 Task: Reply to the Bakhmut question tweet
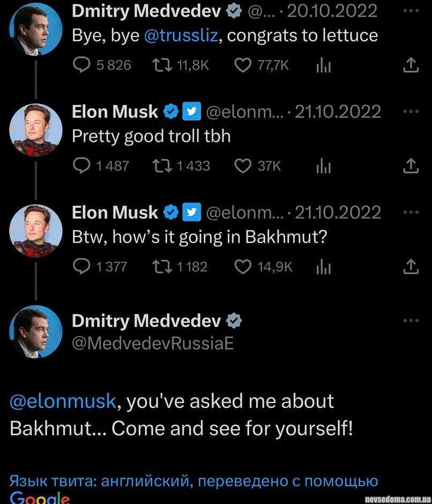[x=81, y=266]
